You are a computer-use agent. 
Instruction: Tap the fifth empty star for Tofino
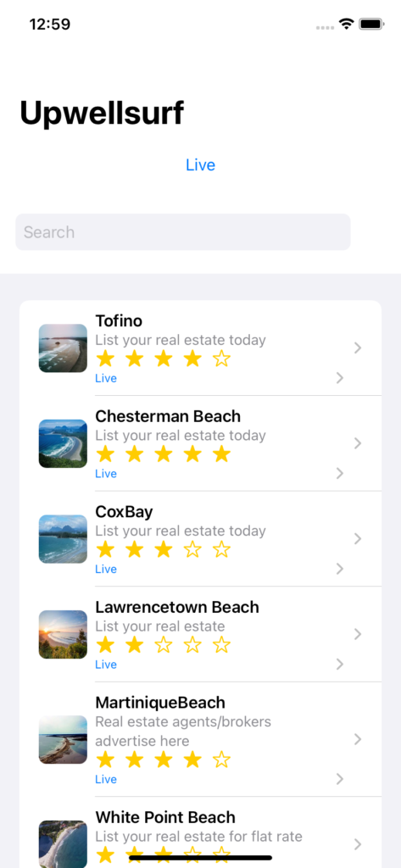221,359
